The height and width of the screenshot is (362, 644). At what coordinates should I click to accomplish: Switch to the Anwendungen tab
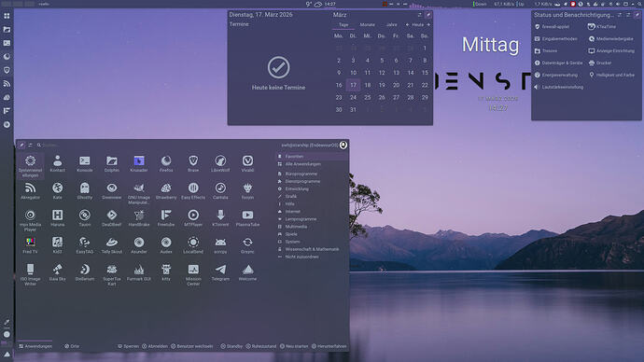[x=35, y=346]
